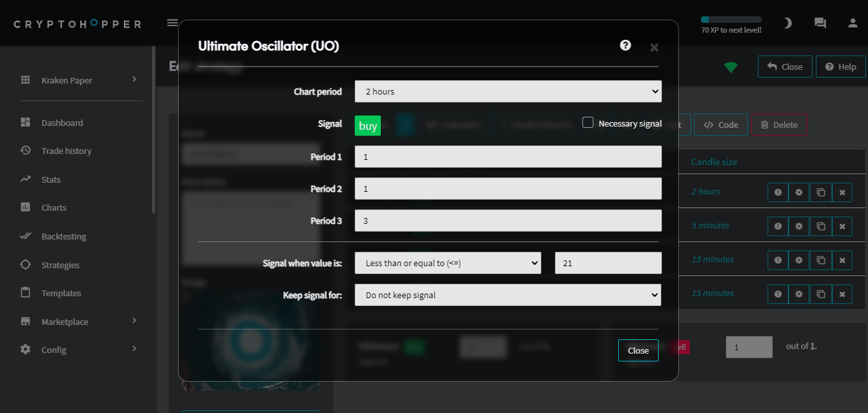Image resolution: width=868 pixels, height=413 pixels.
Task: Open the gear settings in the 2 hours row
Action: click(x=799, y=192)
